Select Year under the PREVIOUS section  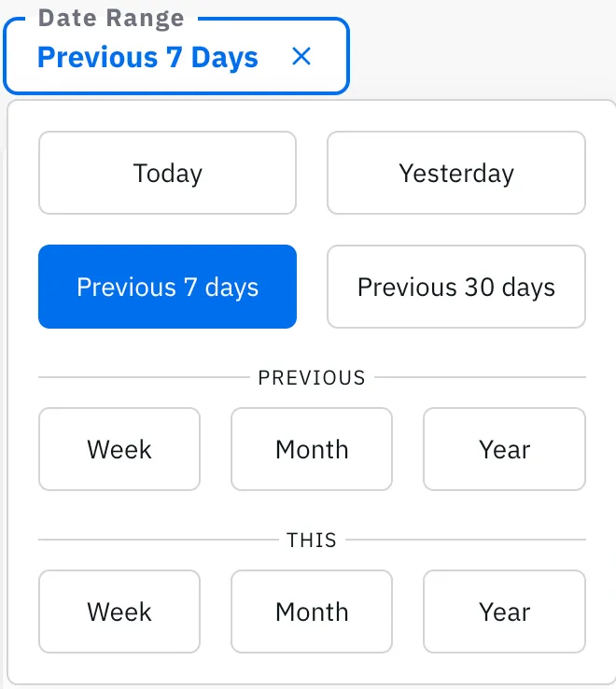504,449
